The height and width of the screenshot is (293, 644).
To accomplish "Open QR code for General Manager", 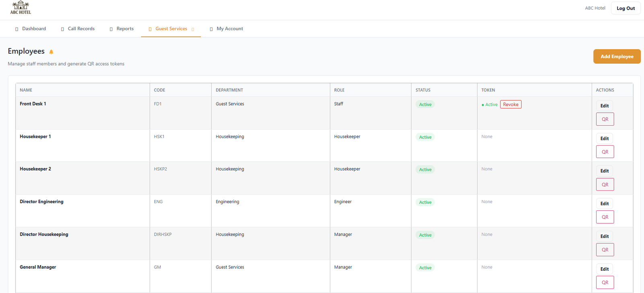I will [x=605, y=283].
